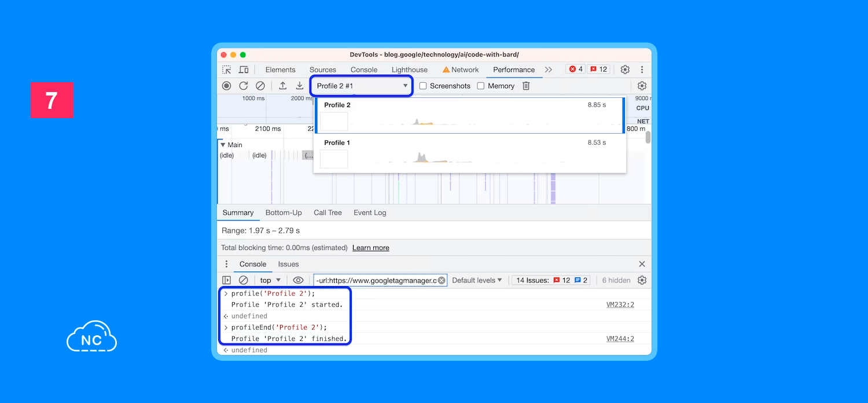Viewport: 868px width, 403px height.
Task: Open the console drawer three-dot menu
Action: pos(227,264)
